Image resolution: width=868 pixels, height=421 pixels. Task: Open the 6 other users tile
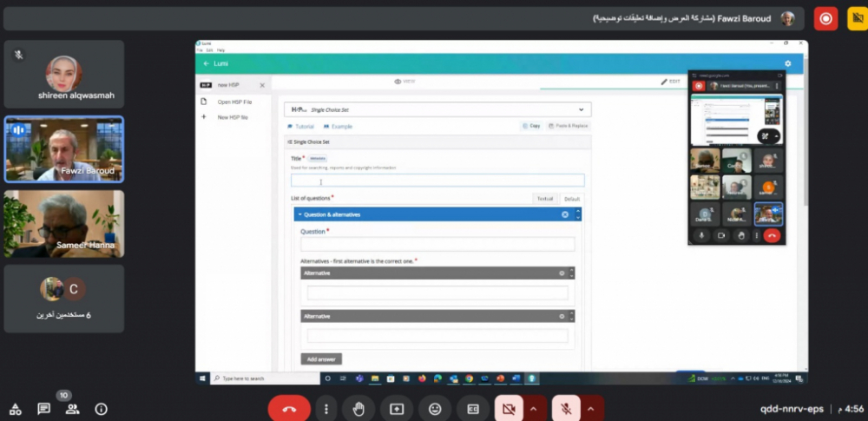click(x=64, y=299)
